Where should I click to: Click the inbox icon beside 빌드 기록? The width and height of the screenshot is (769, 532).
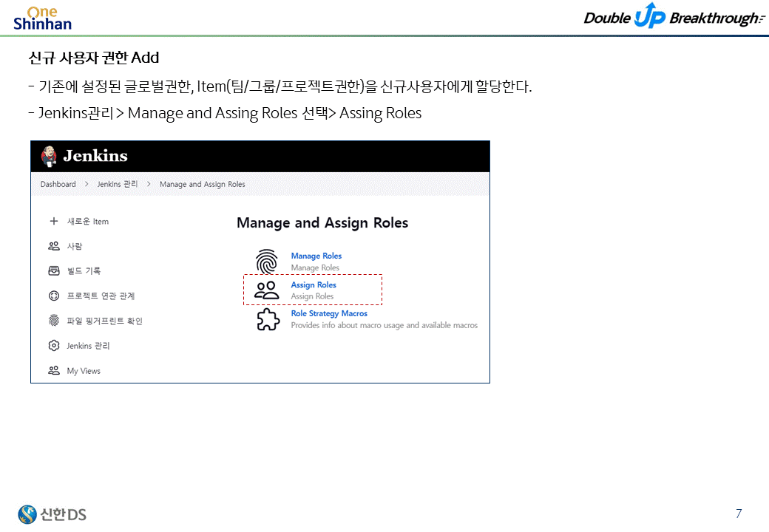54,270
